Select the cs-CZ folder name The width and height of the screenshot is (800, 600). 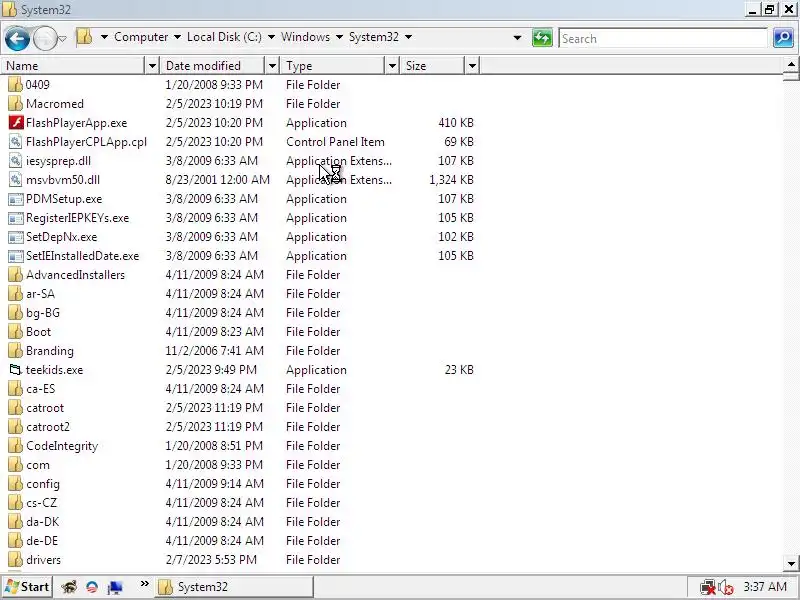click(x=41, y=503)
